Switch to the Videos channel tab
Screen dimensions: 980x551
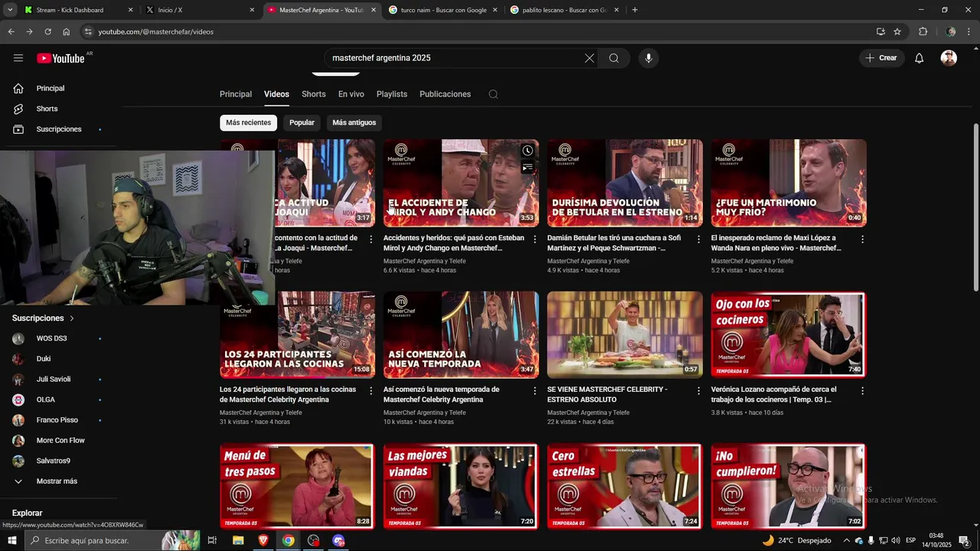click(276, 94)
